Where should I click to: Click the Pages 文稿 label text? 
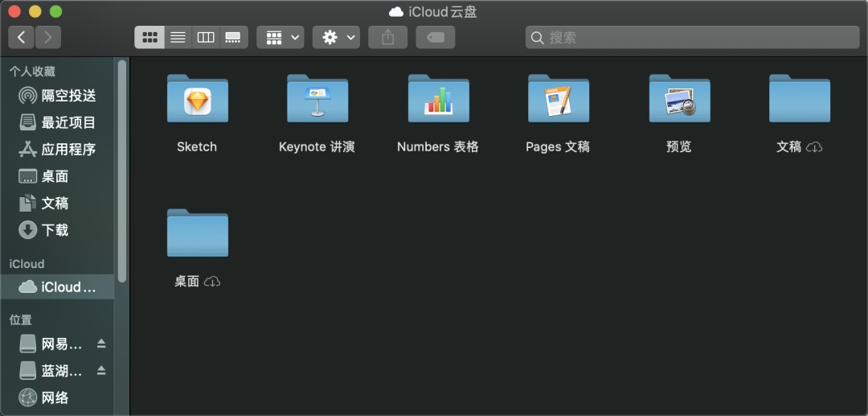[558, 146]
